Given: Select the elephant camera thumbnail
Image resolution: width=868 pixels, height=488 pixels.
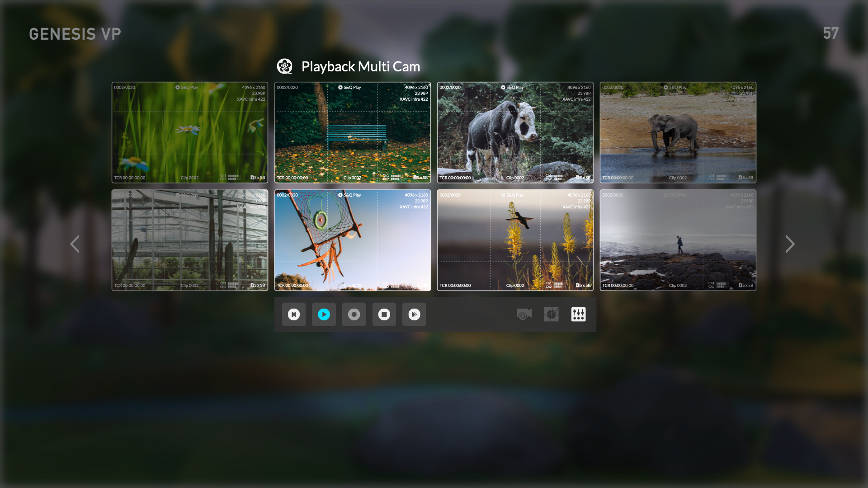Looking at the screenshot, I should pyautogui.click(x=678, y=132).
